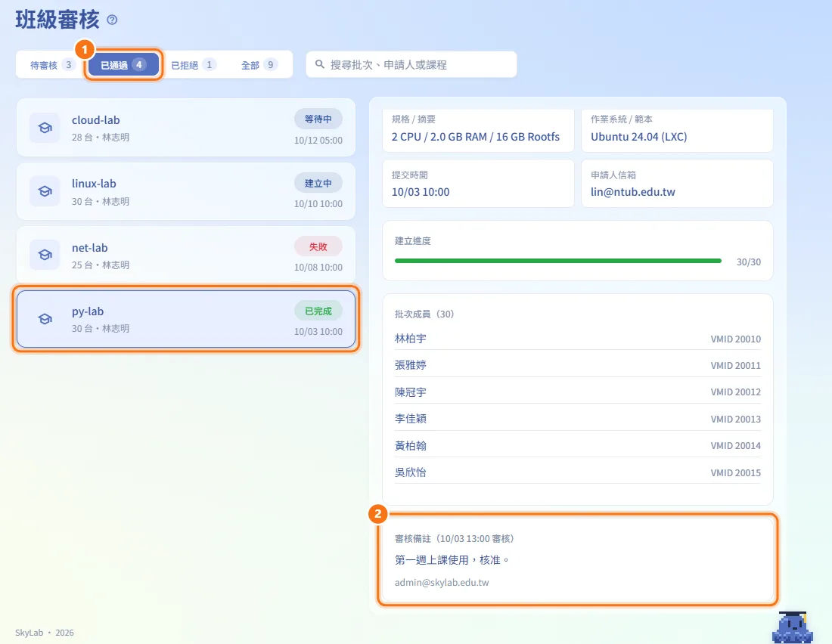This screenshot has height=644, width=832.
Task: Click the graduation cap icon for py-lab
Action: click(45, 318)
